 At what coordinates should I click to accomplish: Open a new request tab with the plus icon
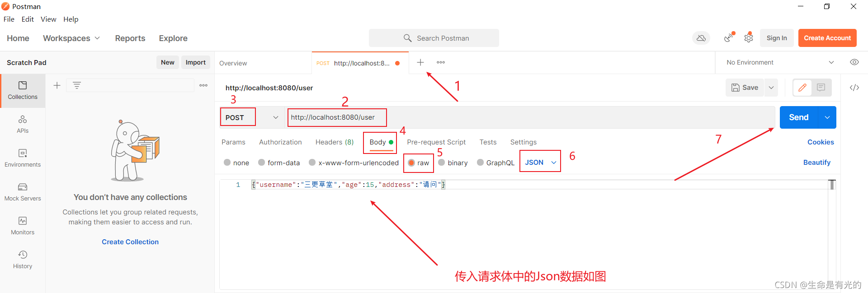(420, 62)
